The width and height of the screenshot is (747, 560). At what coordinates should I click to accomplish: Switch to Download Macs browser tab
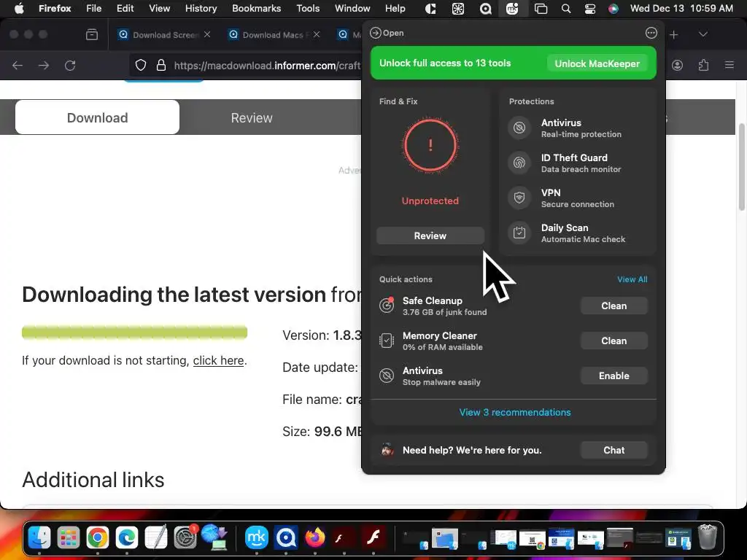pyautogui.click(x=274, y=35)
